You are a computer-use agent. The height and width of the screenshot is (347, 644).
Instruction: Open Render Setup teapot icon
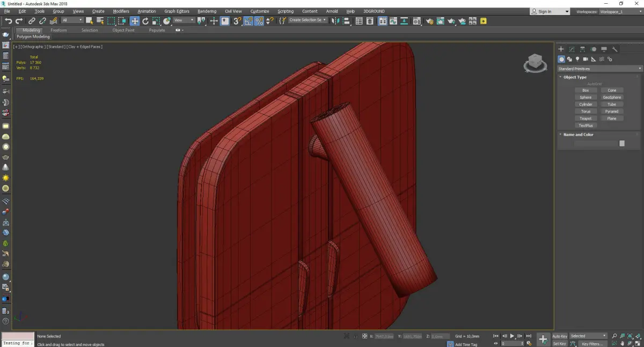[x=429, y=21]
